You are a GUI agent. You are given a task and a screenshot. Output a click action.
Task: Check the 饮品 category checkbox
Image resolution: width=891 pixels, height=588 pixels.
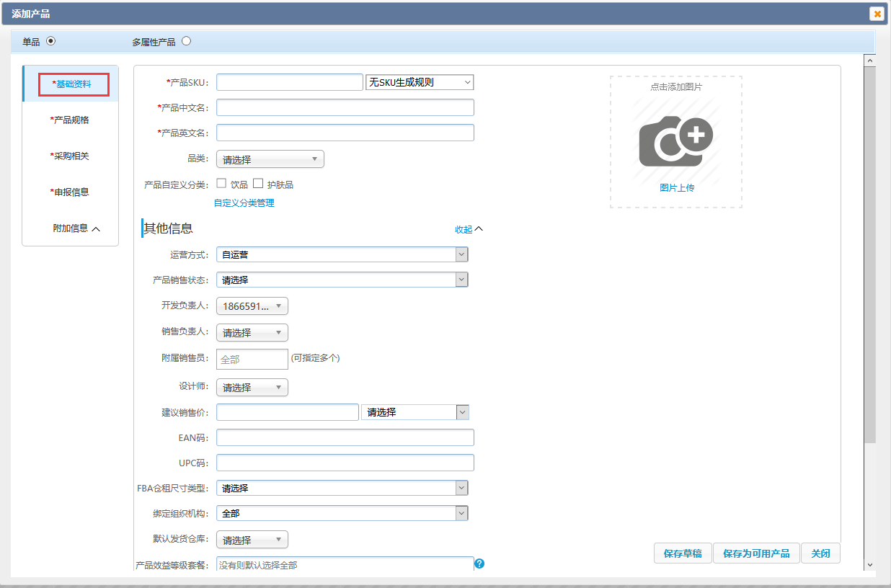pos(222,184)
